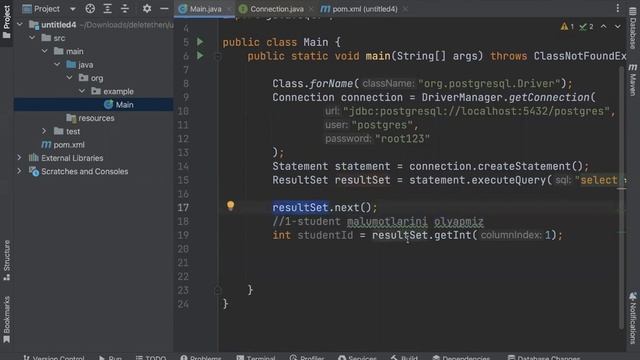
Task: Open Version Control tool window
Action: point(53,357)
